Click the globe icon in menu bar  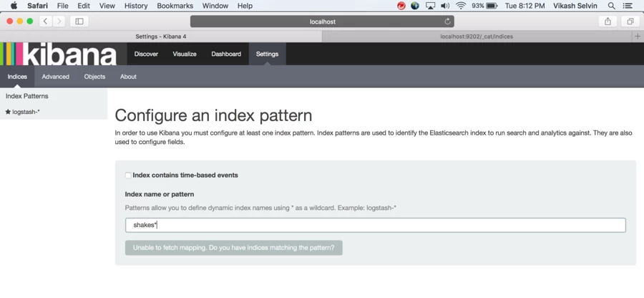(415, 6)
